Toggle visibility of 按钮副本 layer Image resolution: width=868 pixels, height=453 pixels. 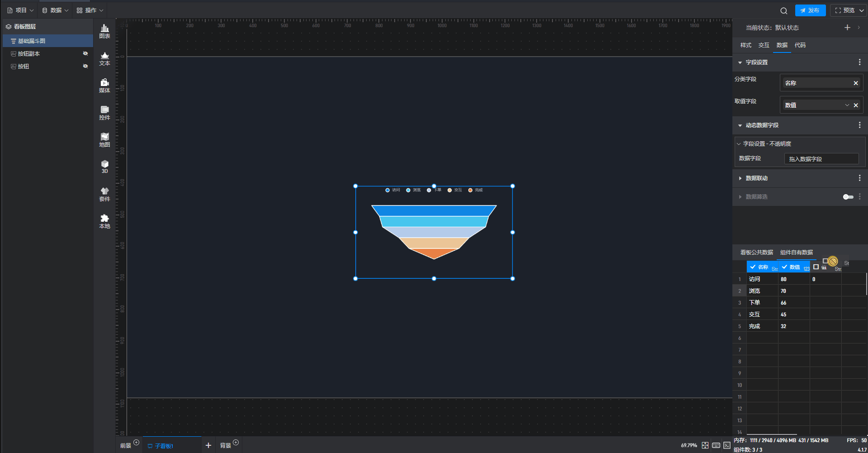coord(85,53)
